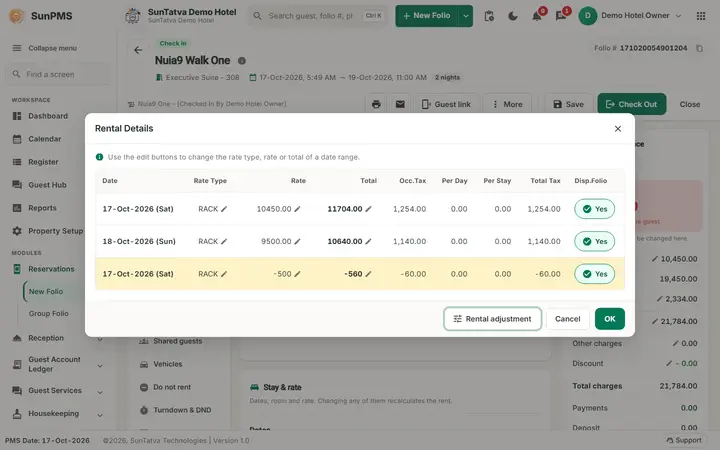Open the Demo Hotel Owner account menu

click(630, 16)
